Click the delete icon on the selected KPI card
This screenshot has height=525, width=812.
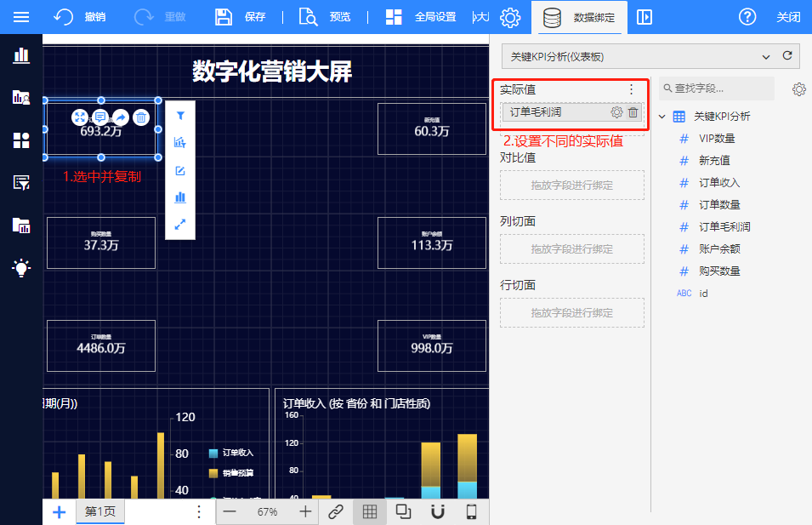point(142,117)
